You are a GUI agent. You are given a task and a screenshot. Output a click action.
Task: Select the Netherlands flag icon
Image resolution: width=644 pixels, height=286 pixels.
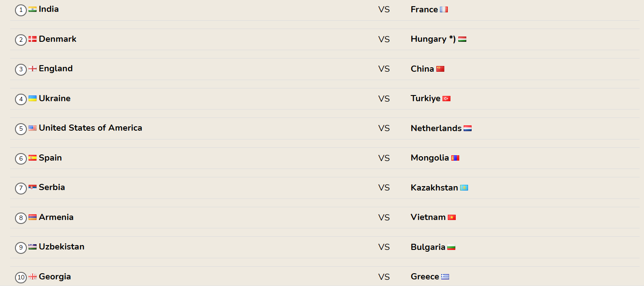point(468,128)
